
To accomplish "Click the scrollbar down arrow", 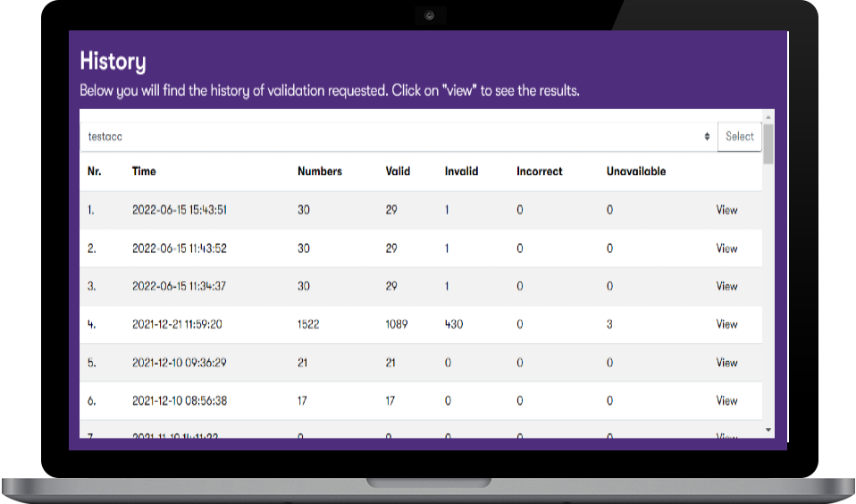I will click(x=768, y=430).
